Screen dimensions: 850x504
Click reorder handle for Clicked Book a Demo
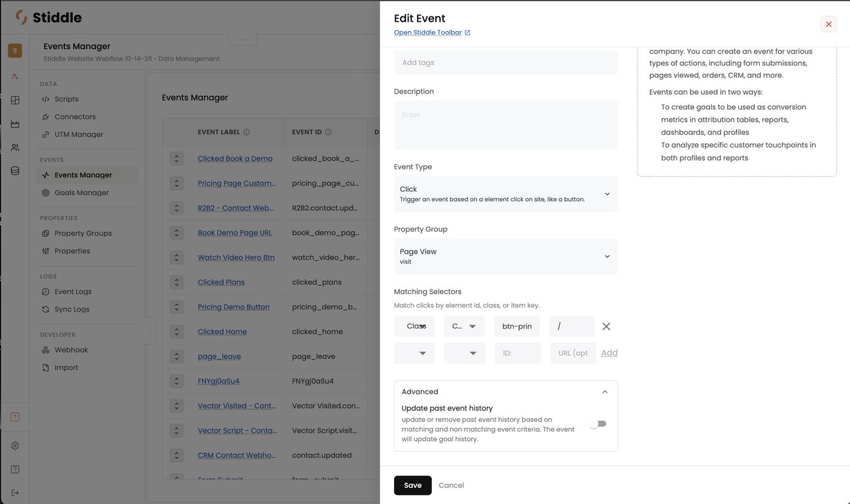(177, 158)
